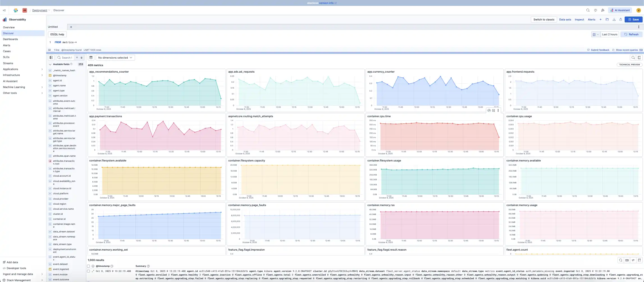Click the download results icon
This screenshot has width=644, height=282.
pos(614,19)
